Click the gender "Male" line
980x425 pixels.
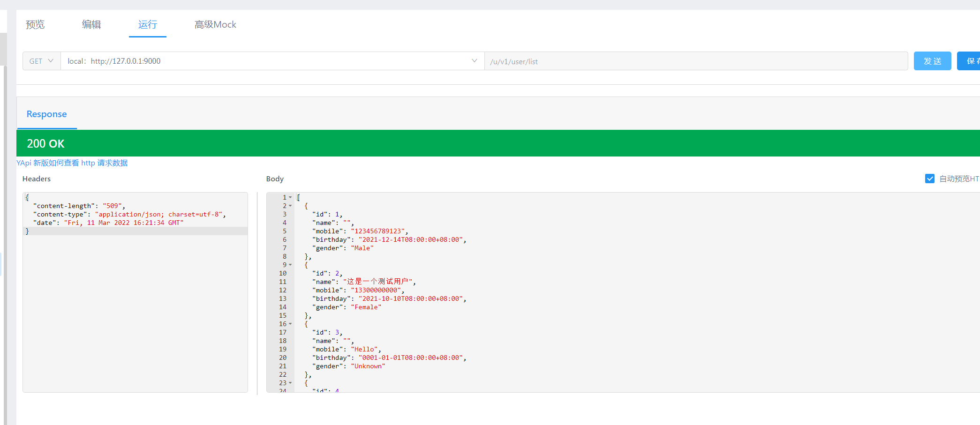coord(343,248)
